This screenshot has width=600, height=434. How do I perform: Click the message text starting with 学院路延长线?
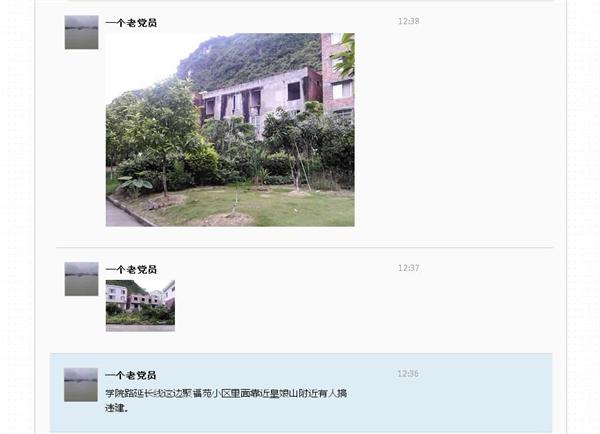tap(226, 400)
